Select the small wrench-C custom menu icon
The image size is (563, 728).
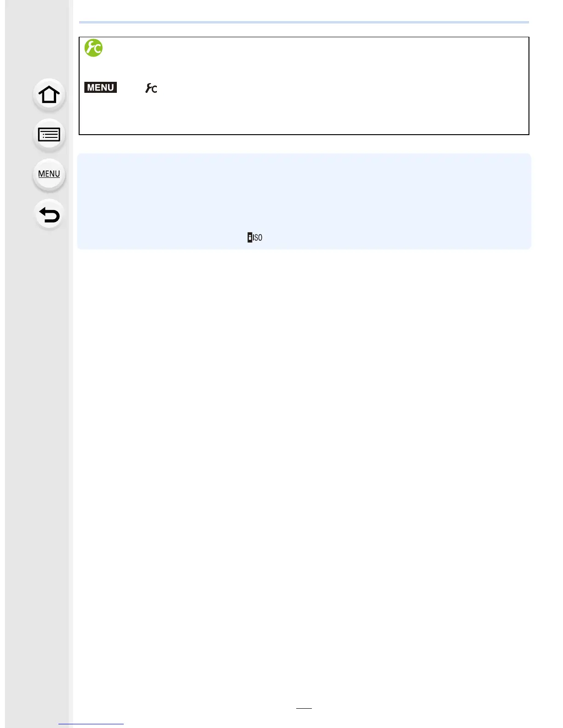tap(151, 88)
